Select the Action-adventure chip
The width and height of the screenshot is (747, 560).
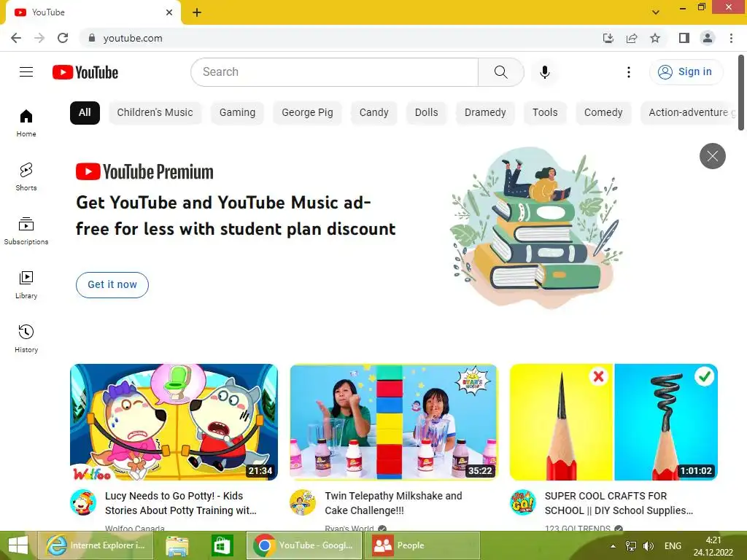[x=689, y=113]
